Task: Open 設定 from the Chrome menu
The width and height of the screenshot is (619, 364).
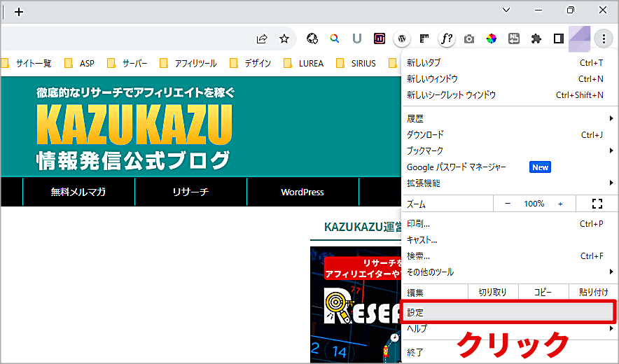Action: tap(508, 313)
